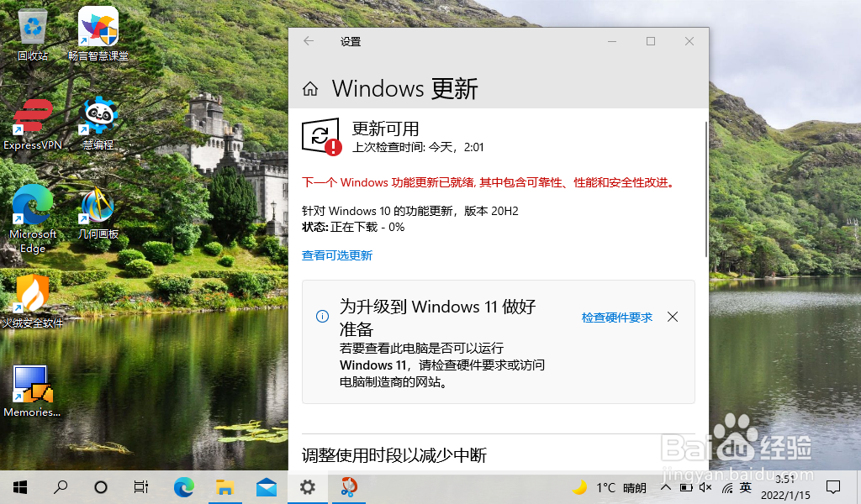Click the 检查硬件要求 link
The height and width of the screenshot is (504, 861).
(x=616, y=318)
